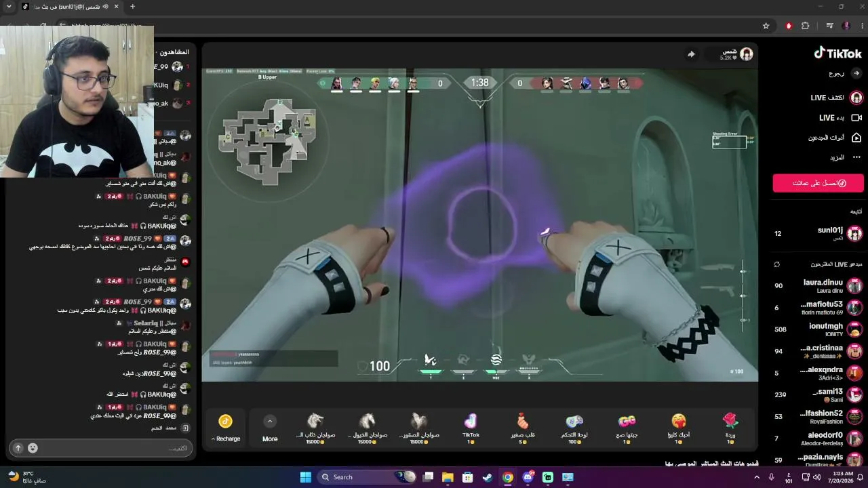This screenshot has height=488, width=868.
Task: Send the game controller gift
Action: pos(574,428)
